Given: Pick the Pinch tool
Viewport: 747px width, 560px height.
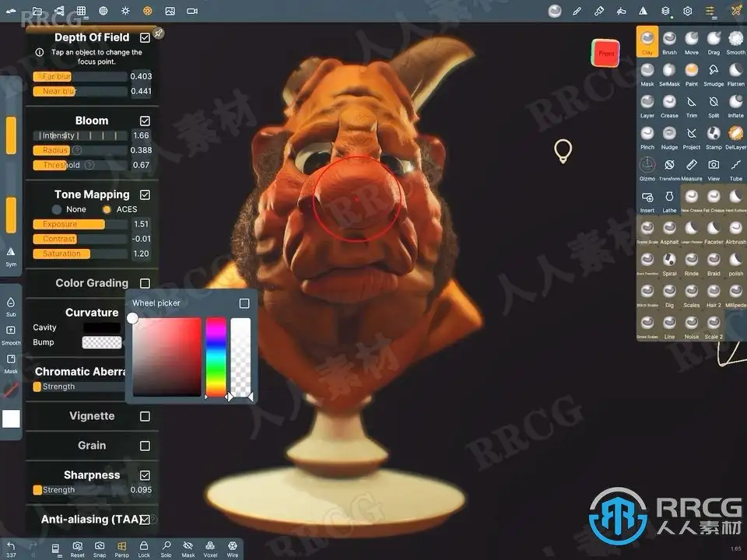Looking at the screenshot, I should coord(647,137).
